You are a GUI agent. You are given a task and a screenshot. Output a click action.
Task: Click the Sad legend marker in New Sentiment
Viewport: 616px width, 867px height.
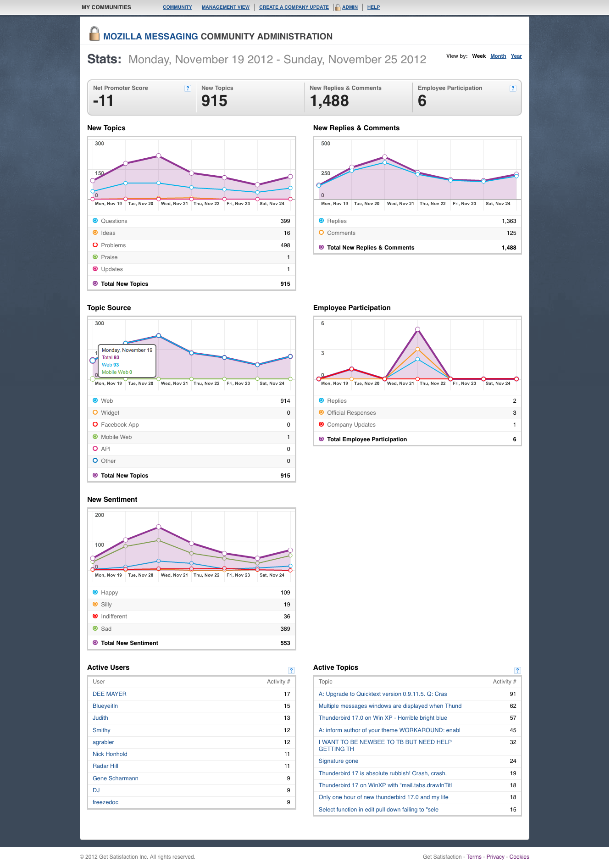pyautogui.click(x=95, y=628)
